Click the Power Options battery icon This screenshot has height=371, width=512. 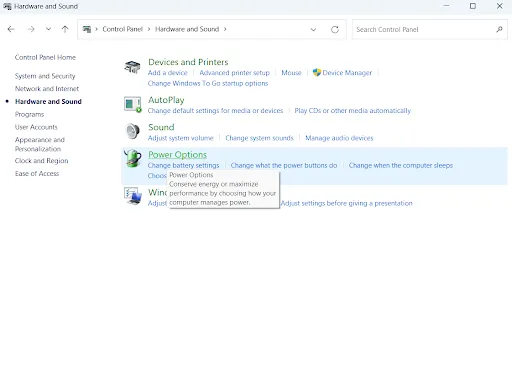click(133, 158)
